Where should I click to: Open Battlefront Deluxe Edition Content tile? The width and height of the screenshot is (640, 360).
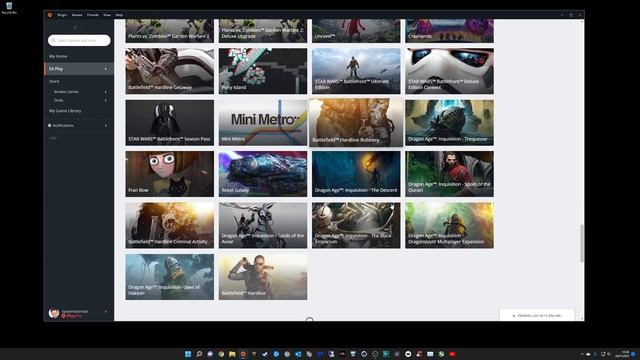(x=449, y=71)
